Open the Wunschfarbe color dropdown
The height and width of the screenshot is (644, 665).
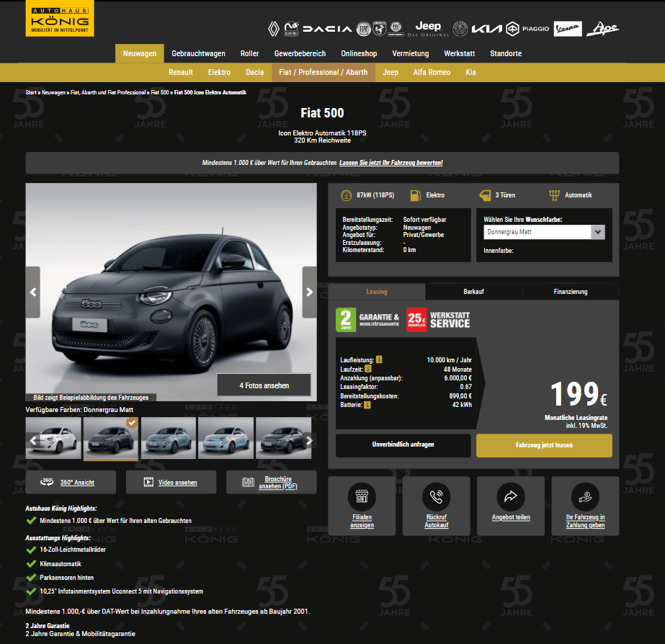544,232
